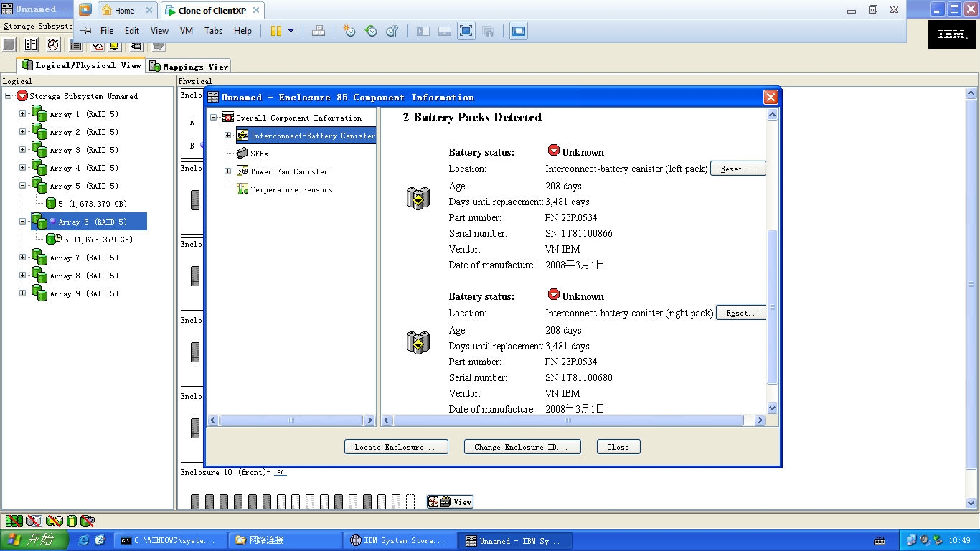Open the Tabs menu
The width and height of the screenshot is (980, 551).
213,31
